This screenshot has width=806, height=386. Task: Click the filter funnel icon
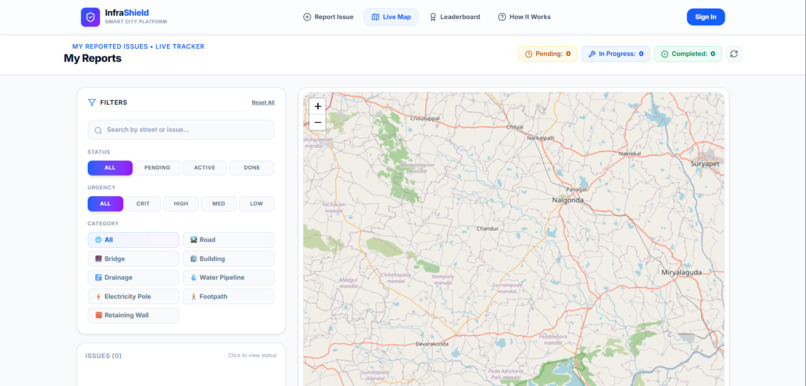tap(91, 102)
